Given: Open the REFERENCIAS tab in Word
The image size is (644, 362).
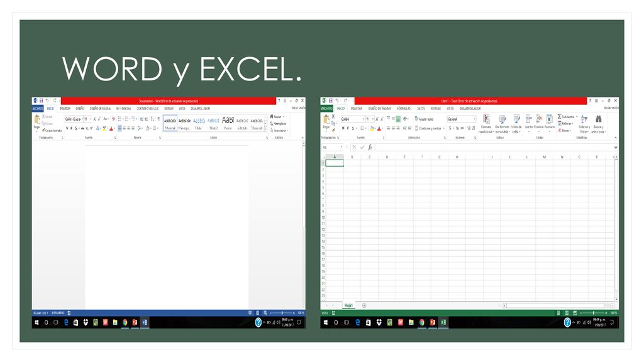Looking at the screenshot, I should [x=124, y=109].
